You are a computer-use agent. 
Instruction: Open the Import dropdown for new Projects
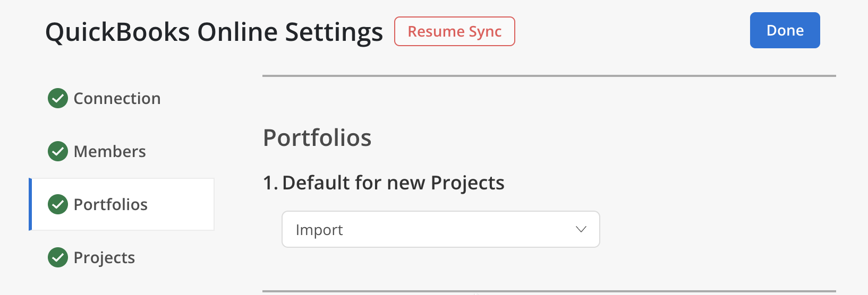pos(440,229)
